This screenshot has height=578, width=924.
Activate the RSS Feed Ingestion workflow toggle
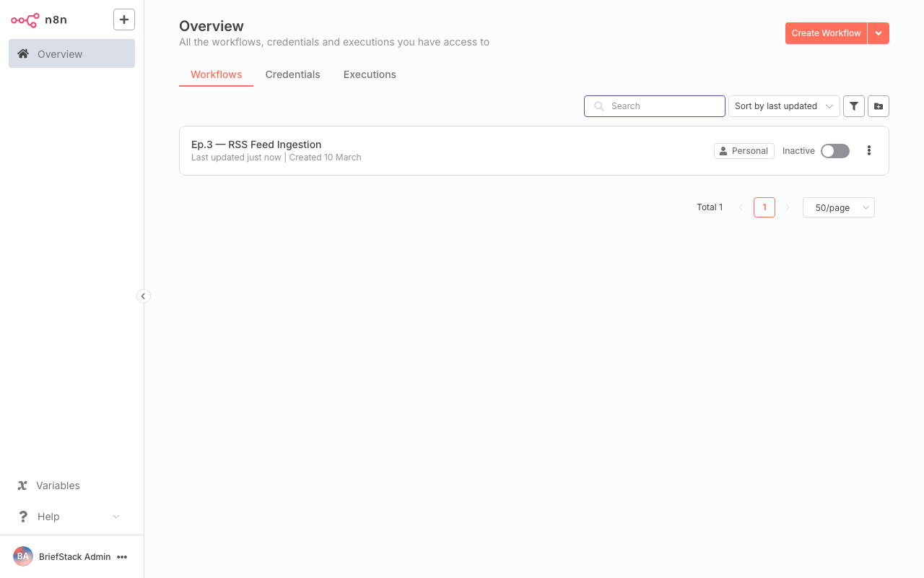(x=834, y=151)
